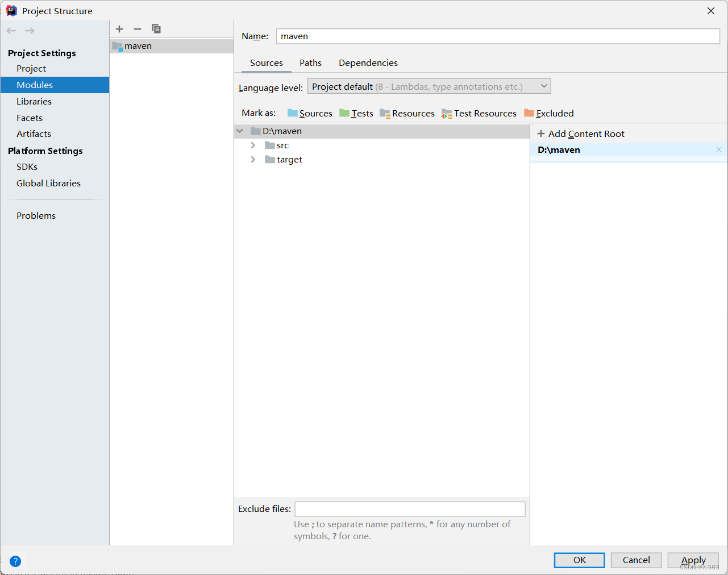Select the maven module in module list
Image resolution: width=728 pixels, height=575 pixels.
(x=172, y=46)
